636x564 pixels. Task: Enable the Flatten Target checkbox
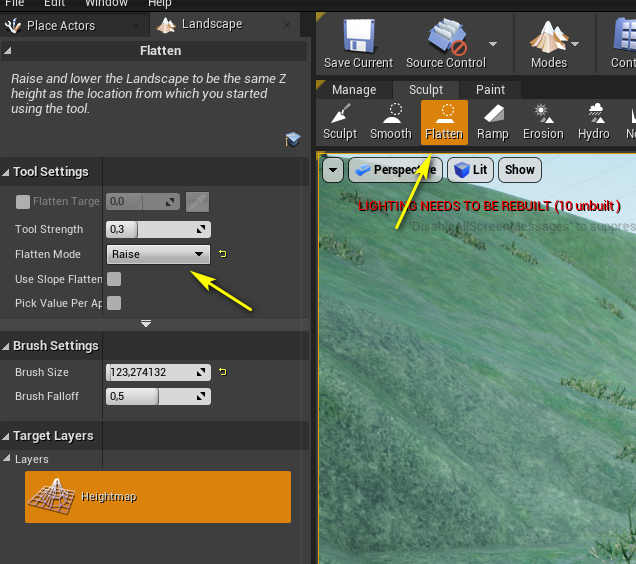pyautogui.click(x=23, y=202)
